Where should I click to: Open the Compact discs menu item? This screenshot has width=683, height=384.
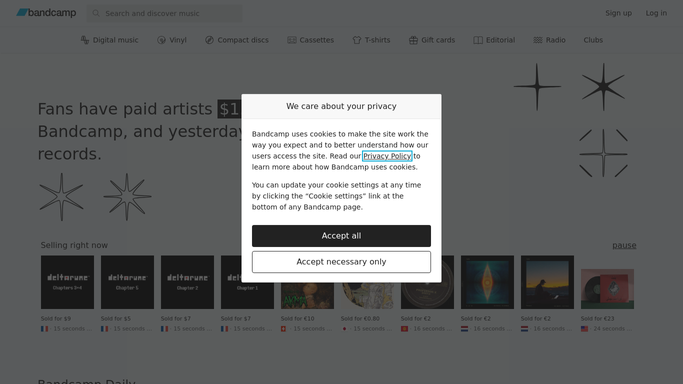(237, 40)
